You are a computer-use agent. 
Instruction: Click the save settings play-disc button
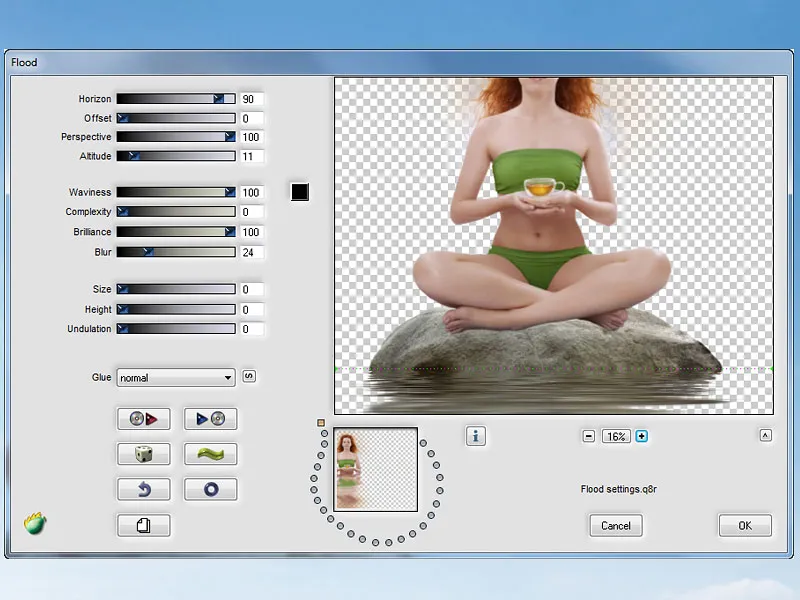pos(210,419)
